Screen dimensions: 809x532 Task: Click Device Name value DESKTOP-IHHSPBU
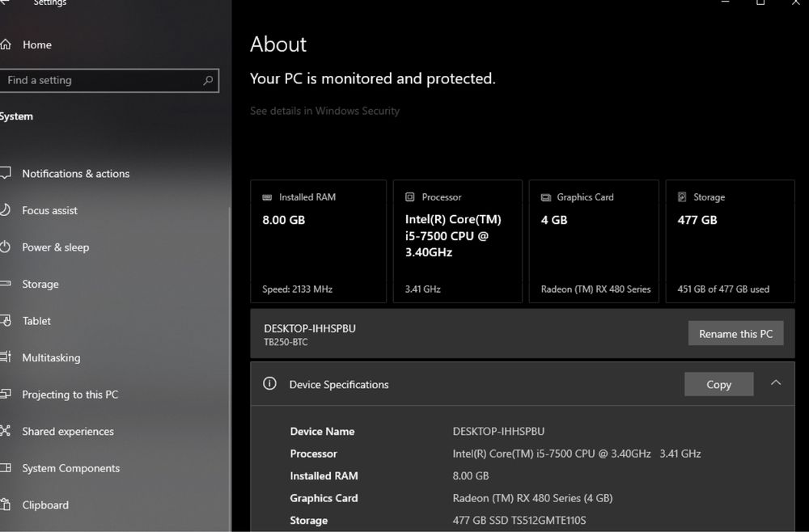pos(498,431)
